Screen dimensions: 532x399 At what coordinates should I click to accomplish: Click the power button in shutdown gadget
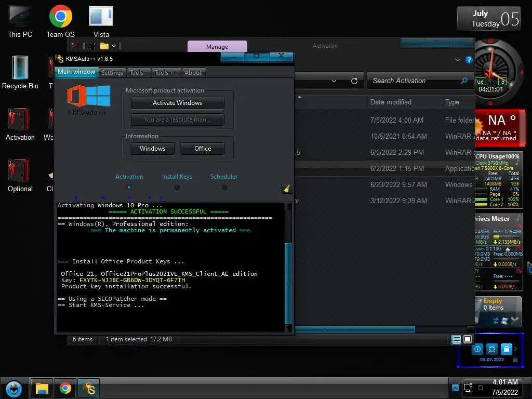click(x=477, y=349)
